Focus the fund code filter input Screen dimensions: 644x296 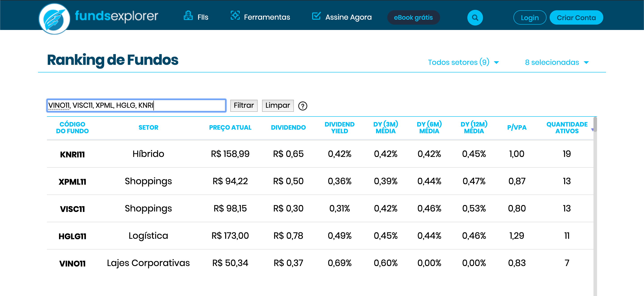point(136,106)
